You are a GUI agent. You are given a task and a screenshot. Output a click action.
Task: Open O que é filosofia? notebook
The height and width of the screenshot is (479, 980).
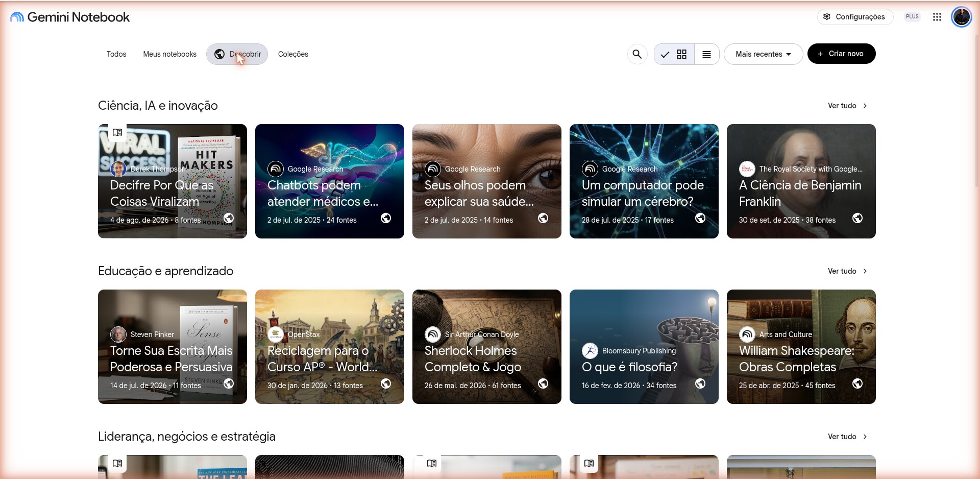644,347
